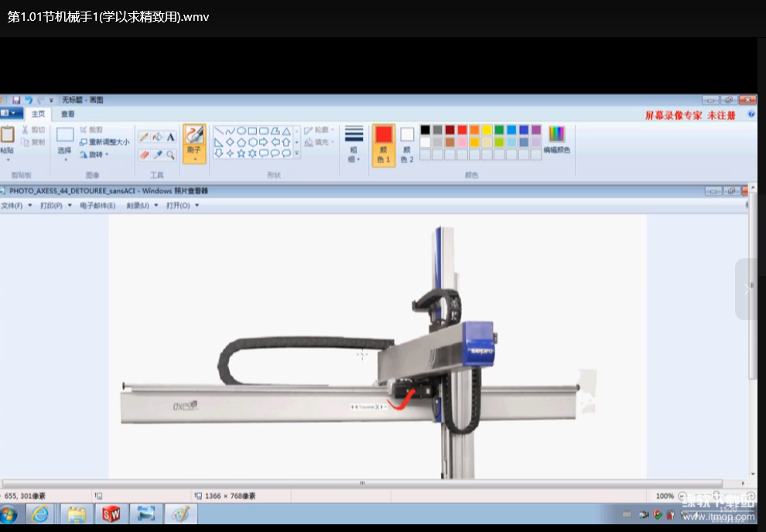The image size is (766, 532).
Task: Select the Text tool
Action: pyautogui.click(x=170, y=137)
